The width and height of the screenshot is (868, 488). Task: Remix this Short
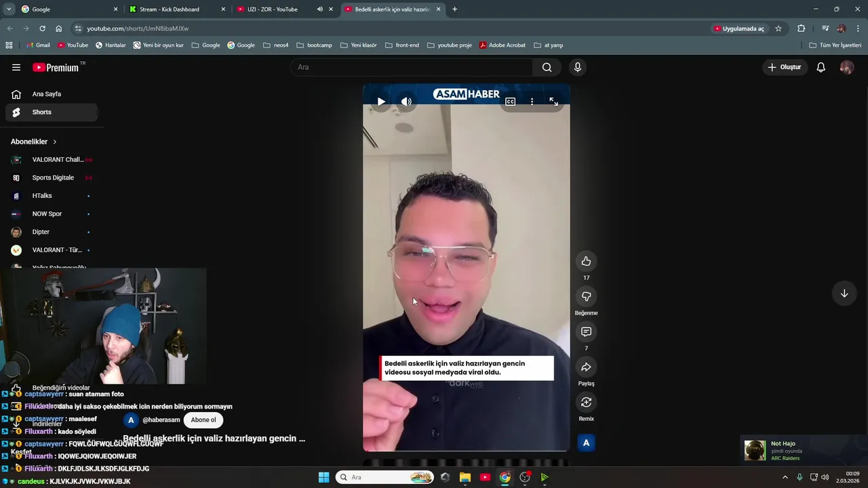pyautogui.click(x=586, y=402)
